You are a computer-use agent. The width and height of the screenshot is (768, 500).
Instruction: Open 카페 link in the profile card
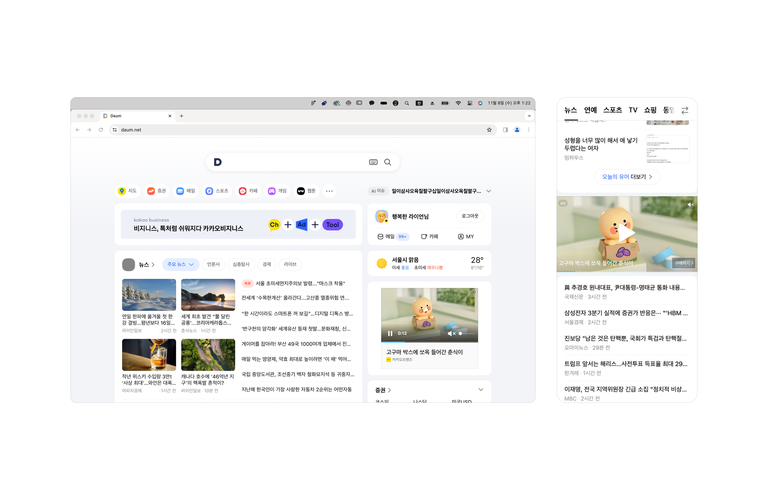pos(430,237)
